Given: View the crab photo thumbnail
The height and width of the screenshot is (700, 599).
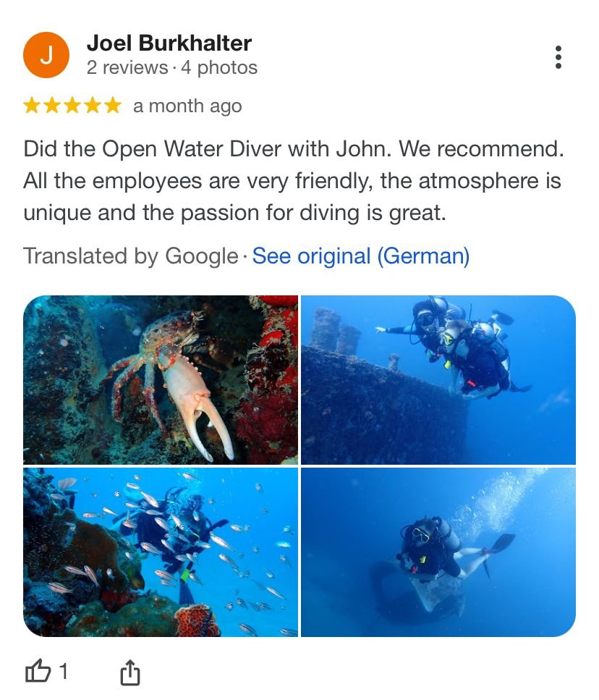Looking at the screenshot, I should [161, 380].
